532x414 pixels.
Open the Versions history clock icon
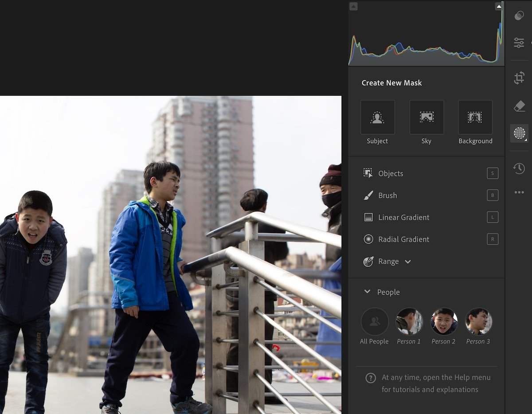[519, 168]
